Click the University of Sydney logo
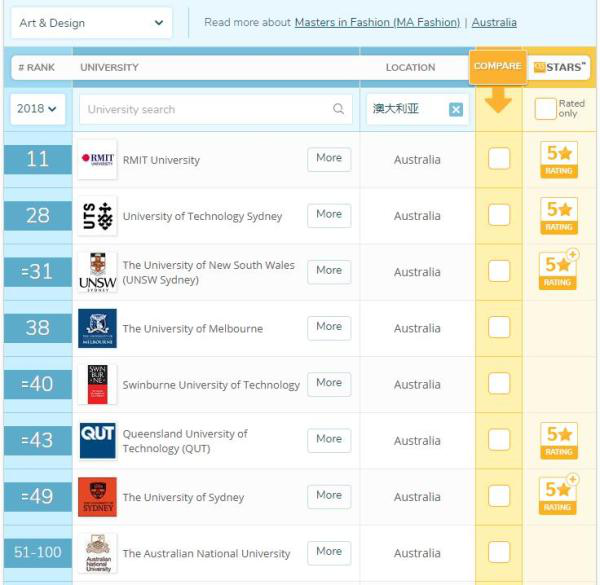The width and height of the screenshot is (600, 585). 97,497
